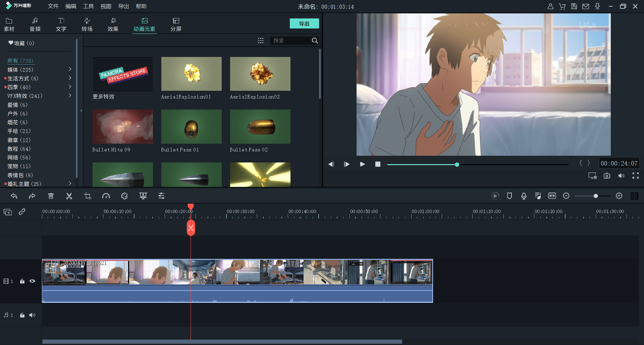Screen dimensions: 644x345
Task: Expand the 婚礼主题 (25) category
Action: [70, 184]
